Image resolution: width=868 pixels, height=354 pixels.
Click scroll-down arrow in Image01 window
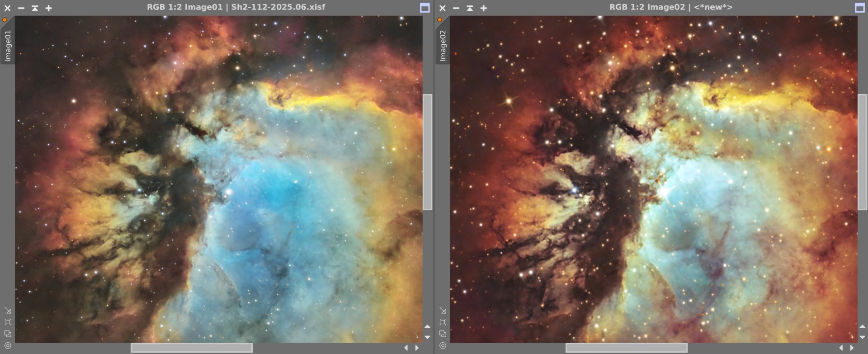427,337
